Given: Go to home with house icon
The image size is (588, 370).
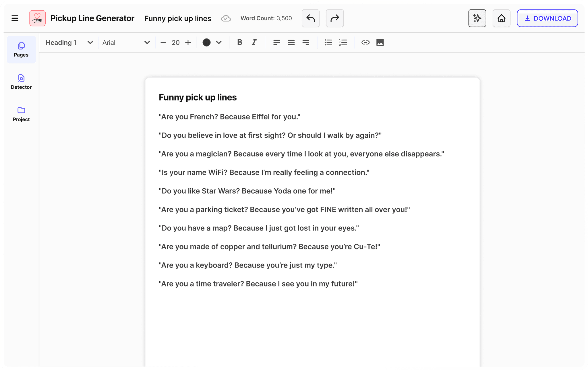Looking at the screenshot, I should click(x=501, y=18).
